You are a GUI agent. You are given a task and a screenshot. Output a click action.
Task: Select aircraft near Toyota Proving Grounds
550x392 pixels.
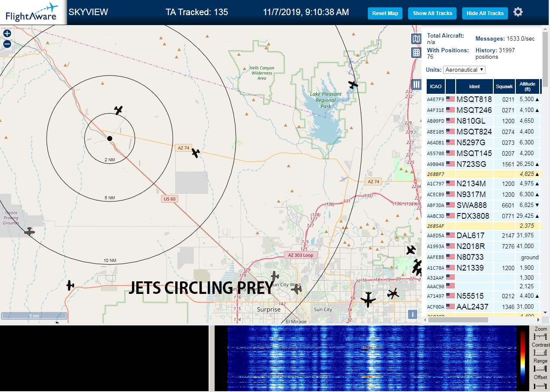tap(29, 232)
